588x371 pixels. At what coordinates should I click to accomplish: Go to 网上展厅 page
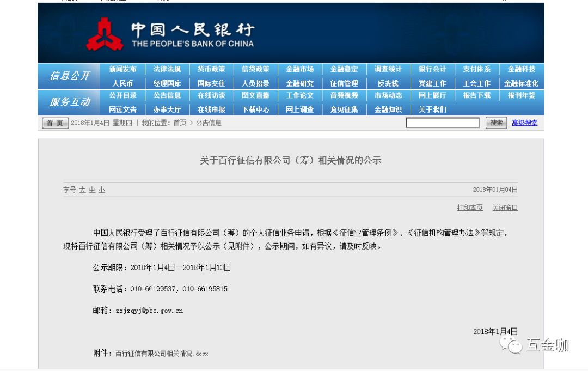(432, 95)
